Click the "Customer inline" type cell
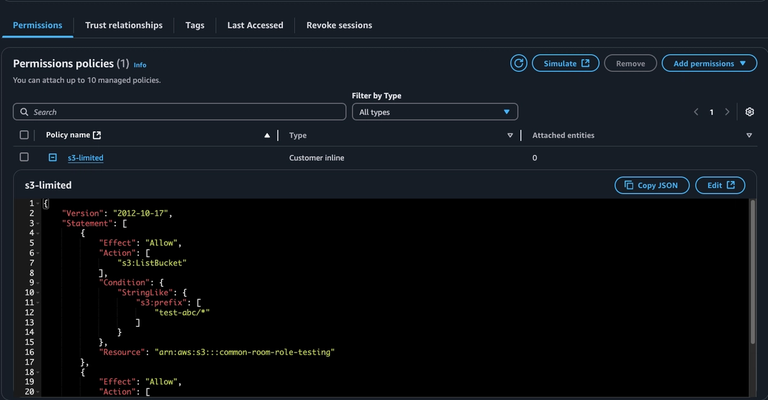The image size is (768, 400). click(x=316, y=158)
